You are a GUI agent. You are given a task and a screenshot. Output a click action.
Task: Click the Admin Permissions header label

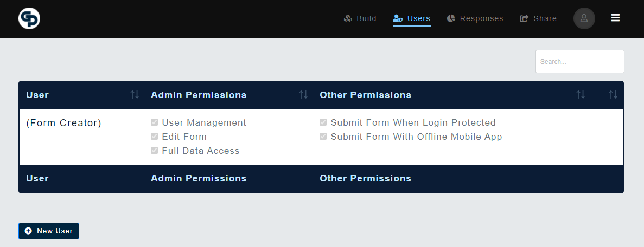coord(199,95)
